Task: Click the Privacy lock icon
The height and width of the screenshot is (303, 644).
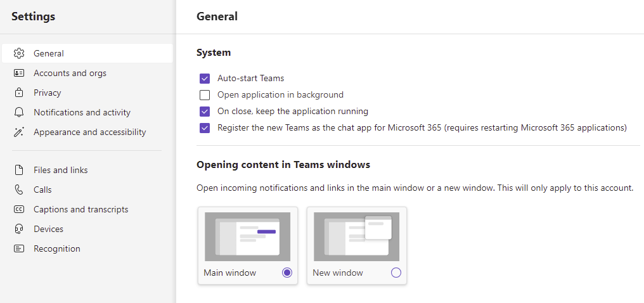Action: tap(19, 93)
